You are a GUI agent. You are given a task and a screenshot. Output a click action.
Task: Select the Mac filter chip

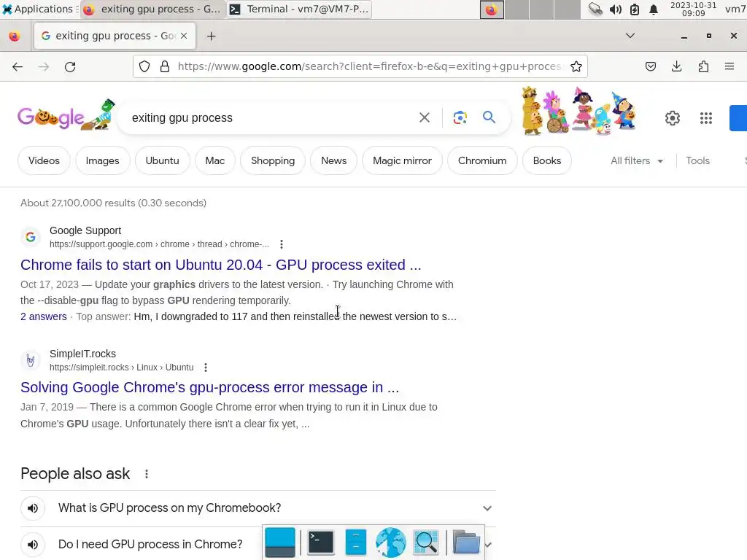tap(215, 161)
